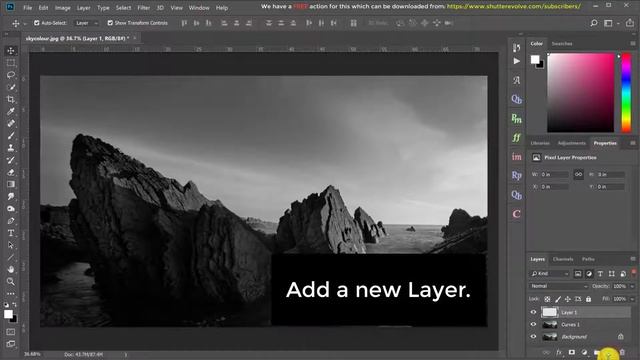The width and height of the screenshot is (640, 360).
Task: Select the Eyedropper tool
Action: click(x=11, y=111)
